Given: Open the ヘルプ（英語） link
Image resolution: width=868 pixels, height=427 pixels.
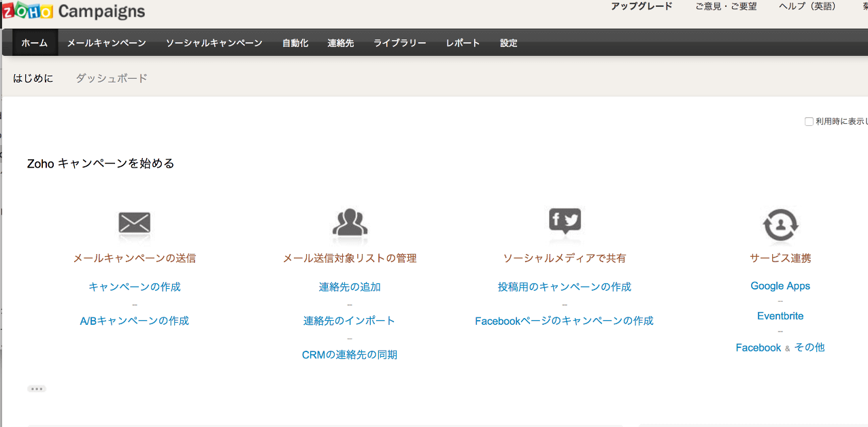Looking at the screenshot, I should coord(807,6).
